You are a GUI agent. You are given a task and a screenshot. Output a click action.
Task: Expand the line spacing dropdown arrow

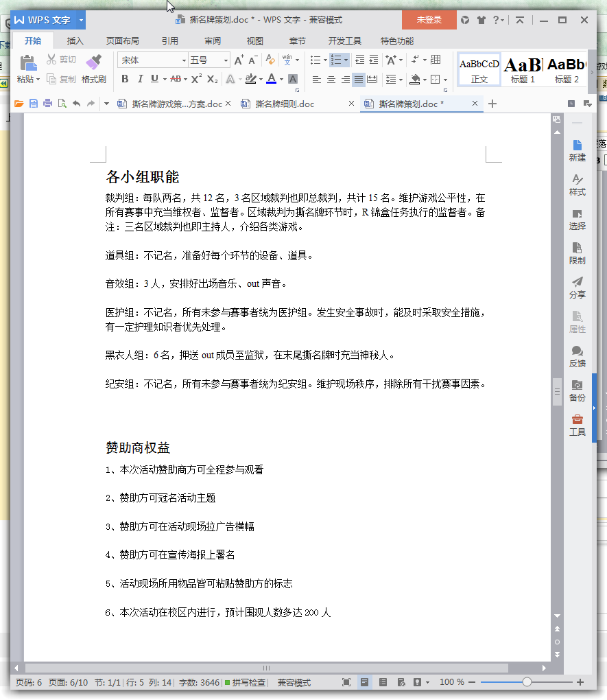pyautogui.click(x=401, y=80)
